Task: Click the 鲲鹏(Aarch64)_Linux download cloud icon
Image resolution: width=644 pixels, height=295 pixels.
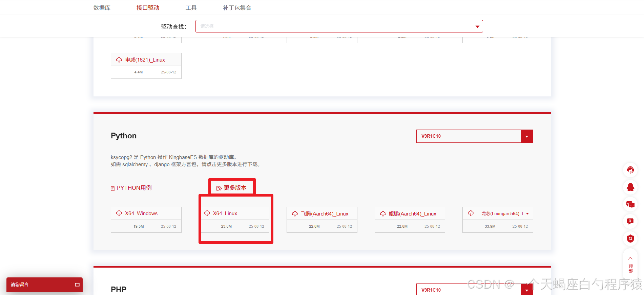Action: click(x=383, y=214)
